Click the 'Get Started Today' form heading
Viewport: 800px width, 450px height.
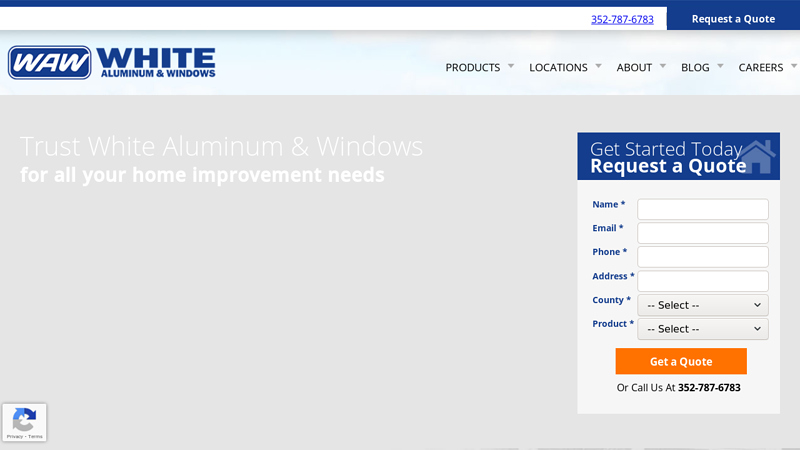pos(666,149)
